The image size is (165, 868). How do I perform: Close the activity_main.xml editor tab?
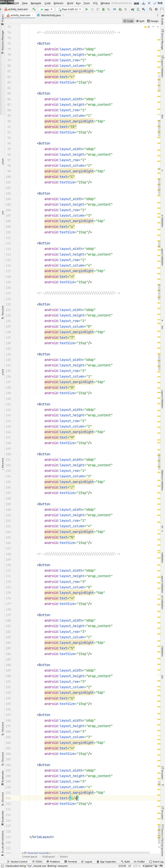[33, 15]
